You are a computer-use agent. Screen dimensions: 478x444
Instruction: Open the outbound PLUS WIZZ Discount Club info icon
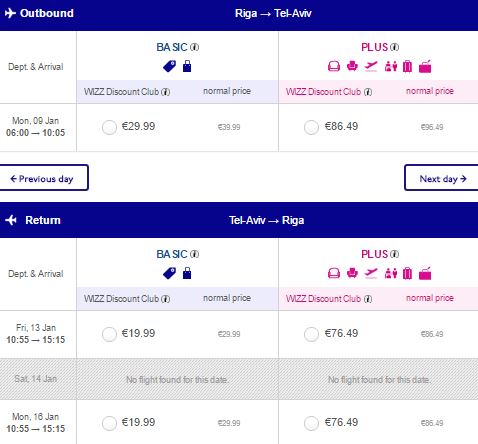coord(368,92)
